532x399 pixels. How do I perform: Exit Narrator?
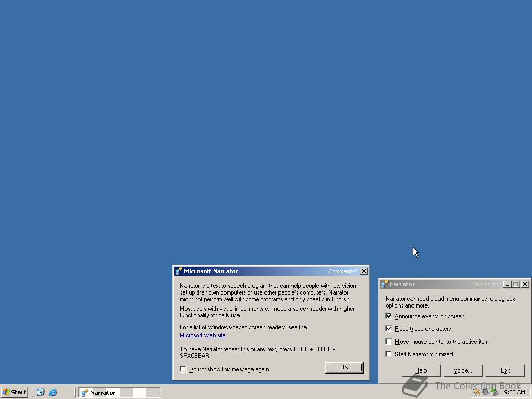505,370
